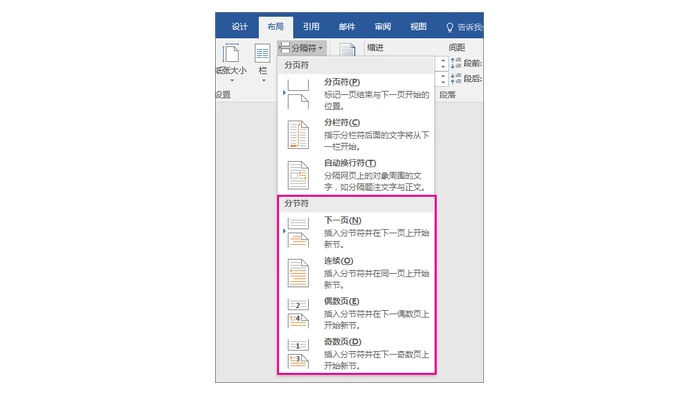Open the 邮件 tab

coord(347,27)
